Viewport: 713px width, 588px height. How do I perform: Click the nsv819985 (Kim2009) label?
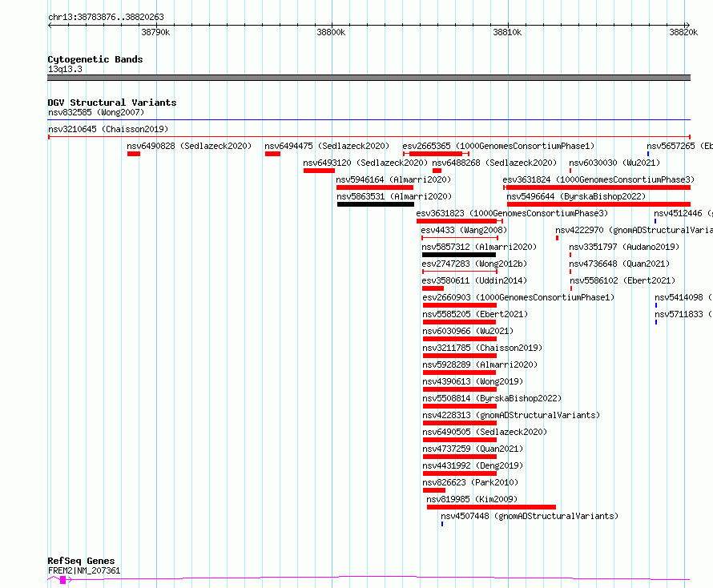pyautogui.click(x=472, y=499)
